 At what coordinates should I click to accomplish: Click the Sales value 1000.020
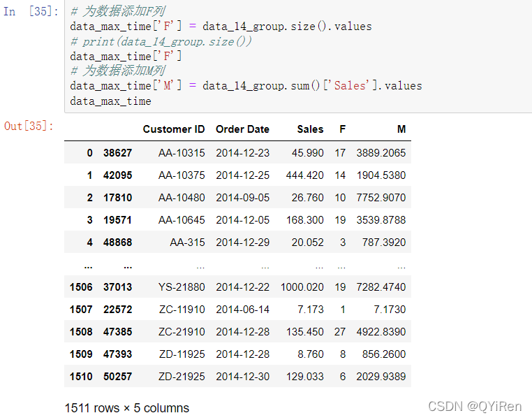pyautogui.click(x=302, y=287)
